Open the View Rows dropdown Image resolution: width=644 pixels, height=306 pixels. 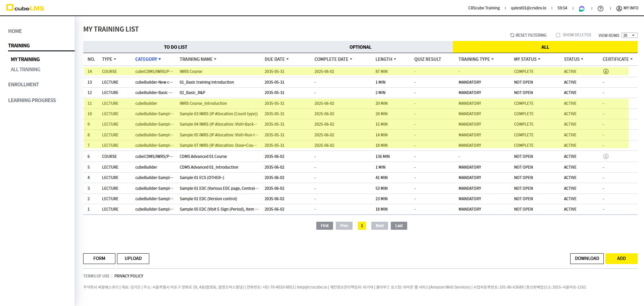[629, 35]
